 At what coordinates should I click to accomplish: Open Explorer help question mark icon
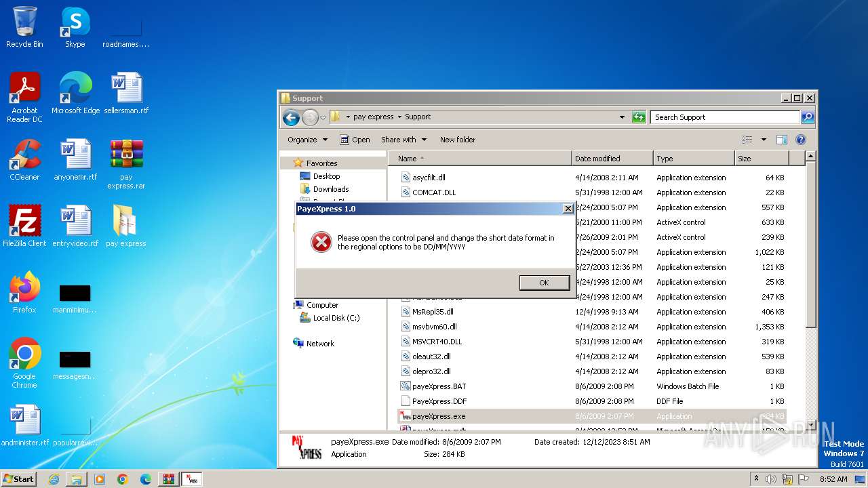[x=801, y=140]
